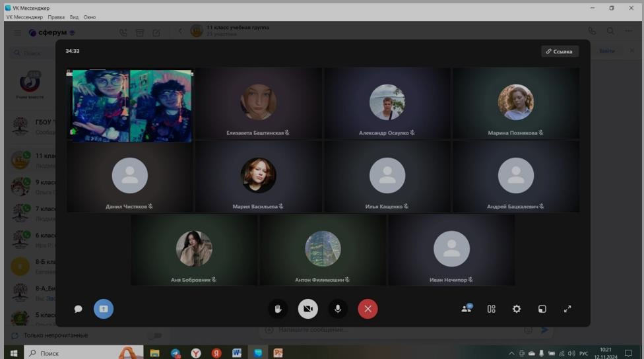End the call with red button
This screenshot has height=359, width=644.
368,309
